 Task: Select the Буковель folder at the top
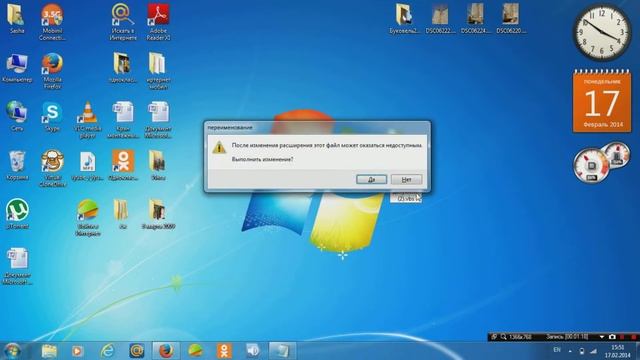coord(404,18)
